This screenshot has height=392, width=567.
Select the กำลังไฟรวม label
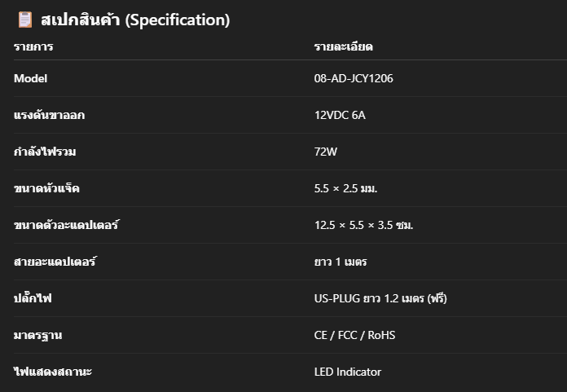[x=45, y=152]
